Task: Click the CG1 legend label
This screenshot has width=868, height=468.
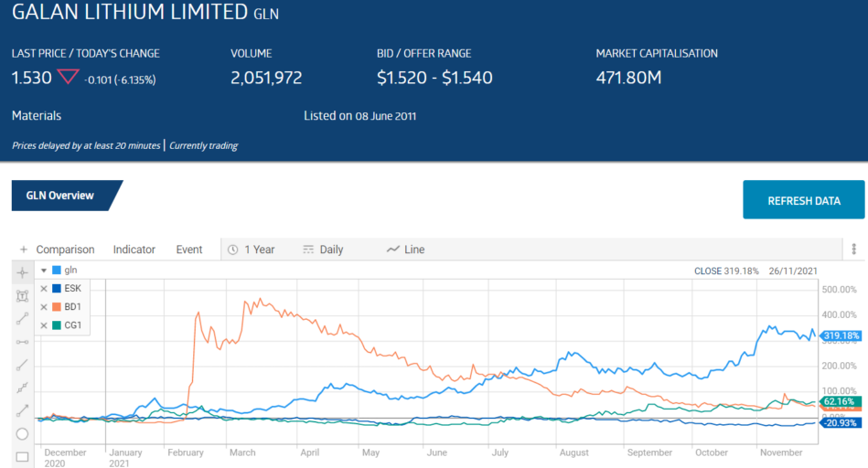Action: [x=72, y=325]
